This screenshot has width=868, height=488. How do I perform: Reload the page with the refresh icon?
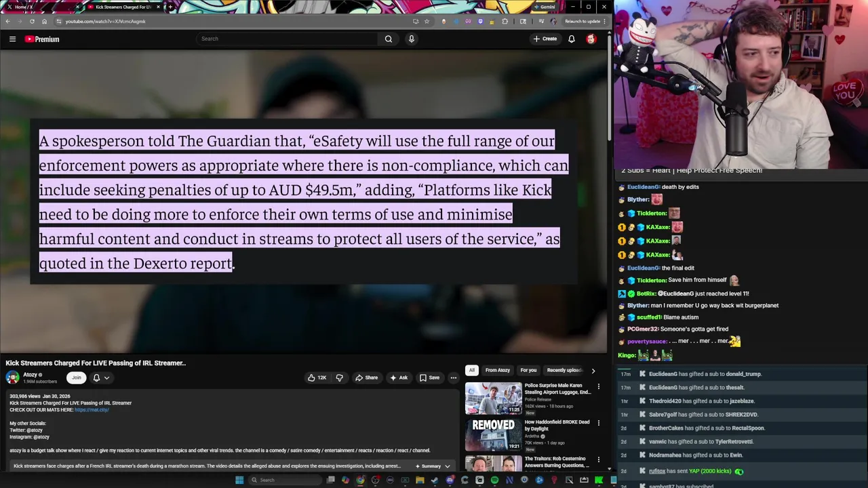pyautogui.click(x=32, y=21)
